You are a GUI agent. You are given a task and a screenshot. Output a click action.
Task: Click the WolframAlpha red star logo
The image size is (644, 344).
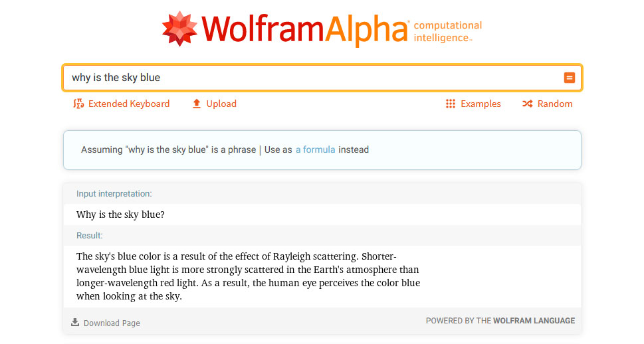click(x=179, y=29)
